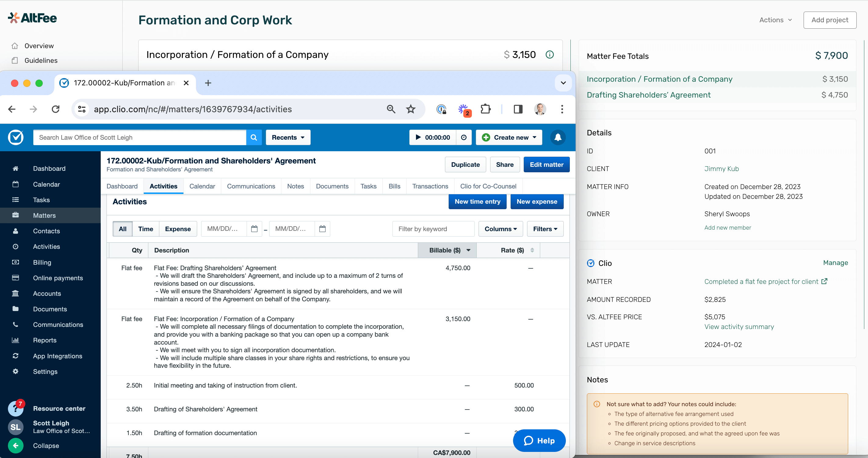Open Guidelines in AltFee sidebar

[41, 60]
